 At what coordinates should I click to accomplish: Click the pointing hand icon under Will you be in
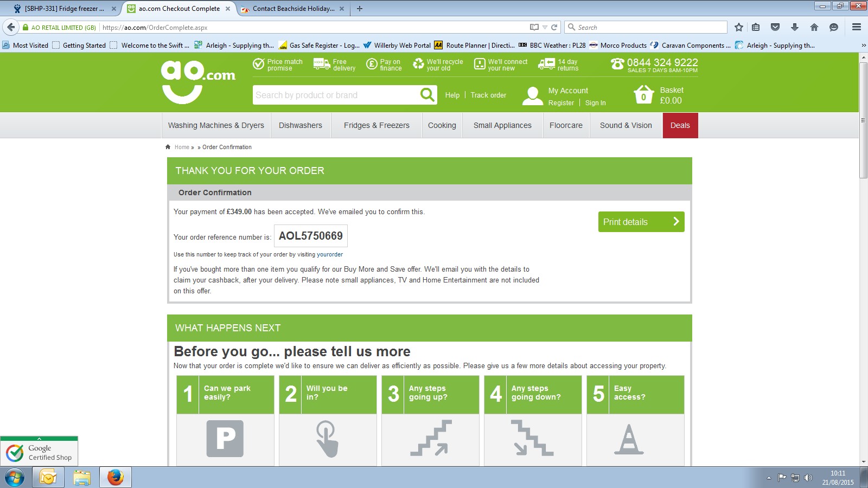[x=327, y=439]
